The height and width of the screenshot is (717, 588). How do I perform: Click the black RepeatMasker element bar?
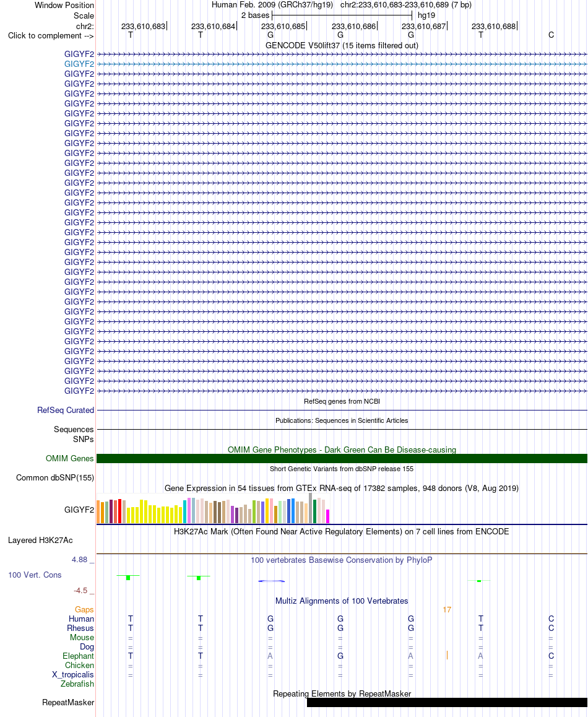[x=447, y=702]
